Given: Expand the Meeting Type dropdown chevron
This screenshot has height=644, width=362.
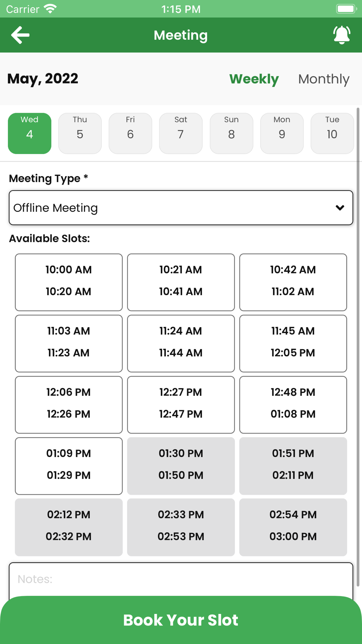Looking at the screenshot, I should click(340, 208).
